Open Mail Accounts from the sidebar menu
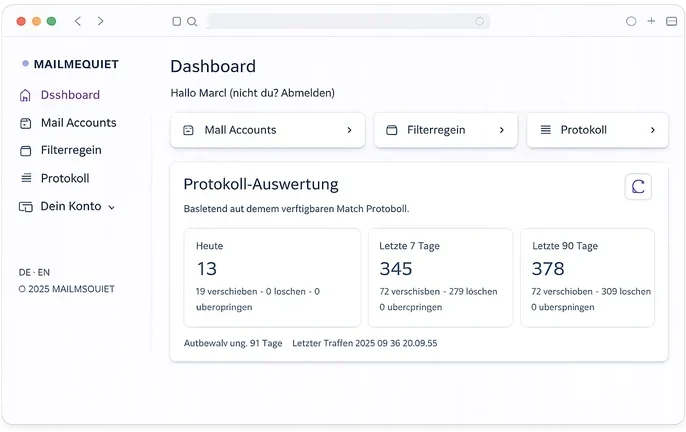 pos(78,123)
